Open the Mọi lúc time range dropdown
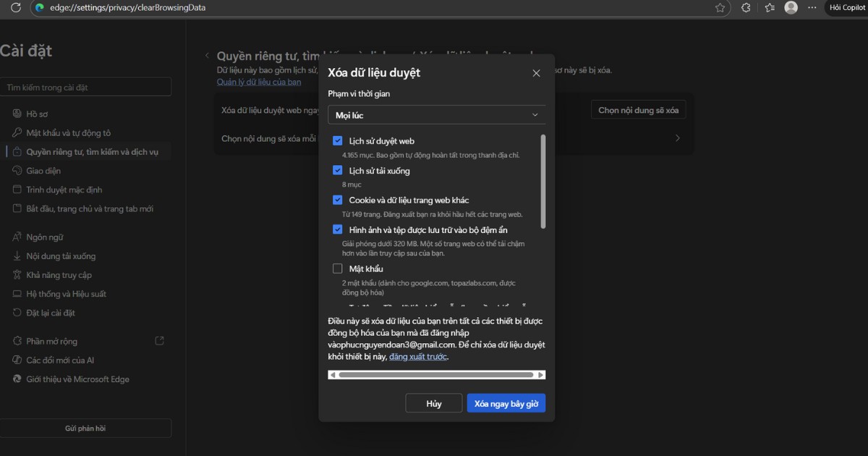The height and width of the screenshot is (456, 868). click(x=436, y=114)
